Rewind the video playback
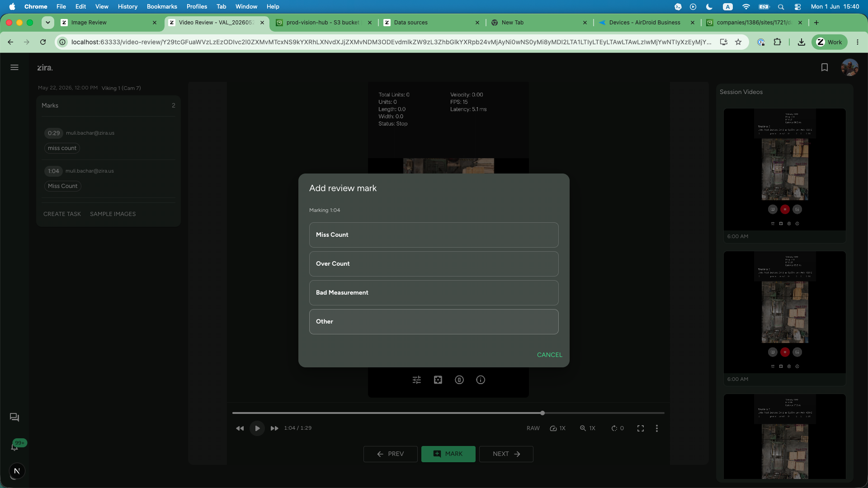 coord(240,428)
